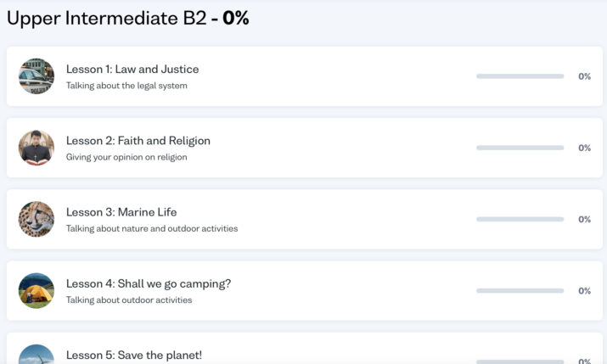Select subtitle "Talking about the legal system"
The image size is (607, 364).
tap(126, 86)
